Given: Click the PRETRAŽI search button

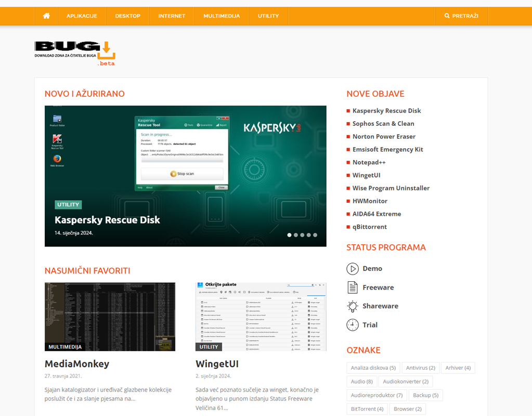Looking at the screenshot, I should click(x=461, y=16).
